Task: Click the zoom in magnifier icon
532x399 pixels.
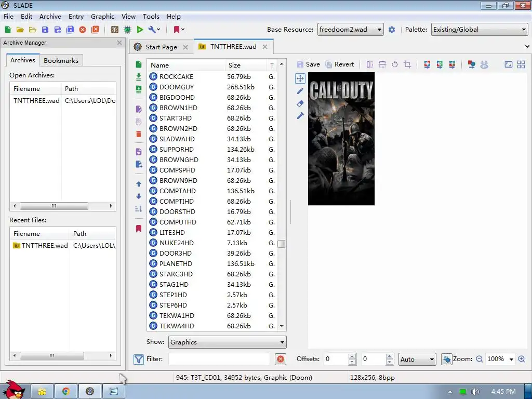Action: [522, 359]
